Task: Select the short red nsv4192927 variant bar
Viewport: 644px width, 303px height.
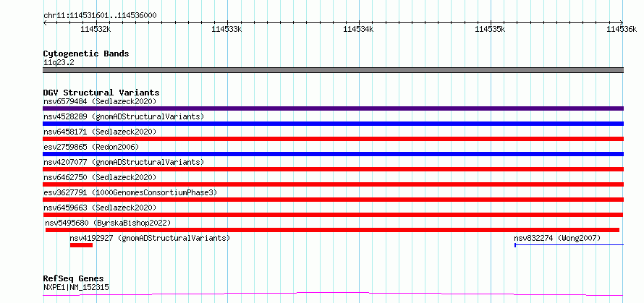Action: coord(81,245)
